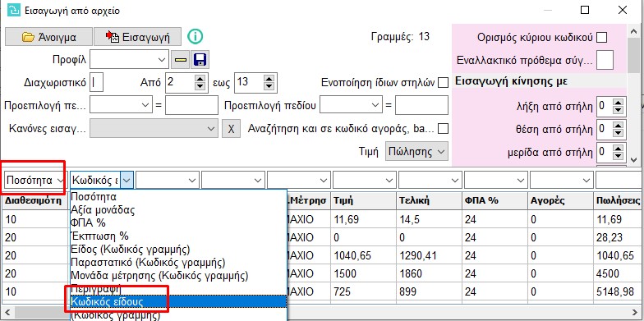Click the Τελική column header
Screen dimensions: 644x321
click(429, 200)
